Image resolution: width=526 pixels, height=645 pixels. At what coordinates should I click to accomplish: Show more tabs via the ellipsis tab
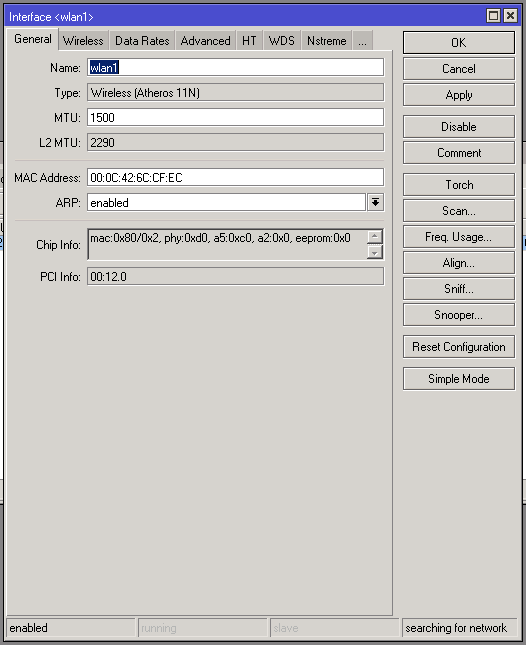pos(362,41)
